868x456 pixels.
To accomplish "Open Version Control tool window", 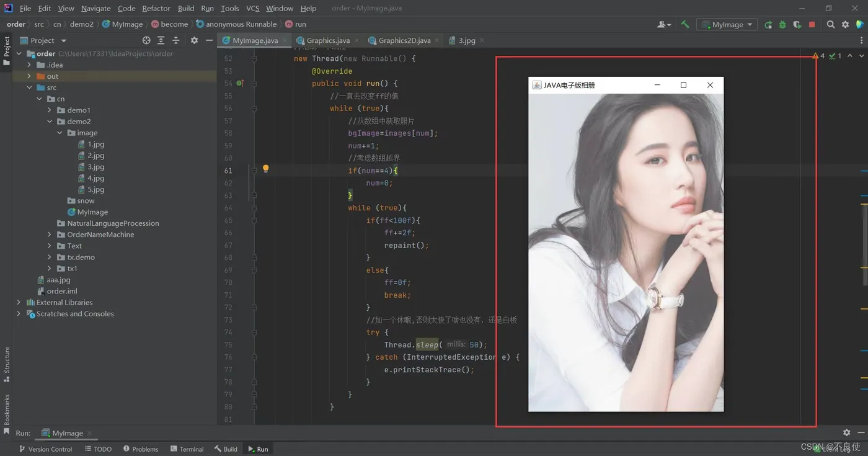I will pyautogui.click(x=45, y=449).
